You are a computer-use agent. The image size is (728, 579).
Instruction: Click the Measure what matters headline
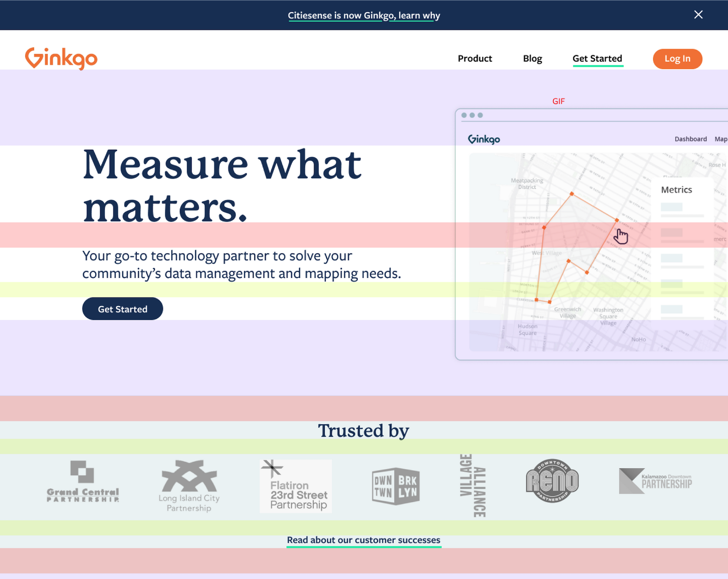(222, 186)
